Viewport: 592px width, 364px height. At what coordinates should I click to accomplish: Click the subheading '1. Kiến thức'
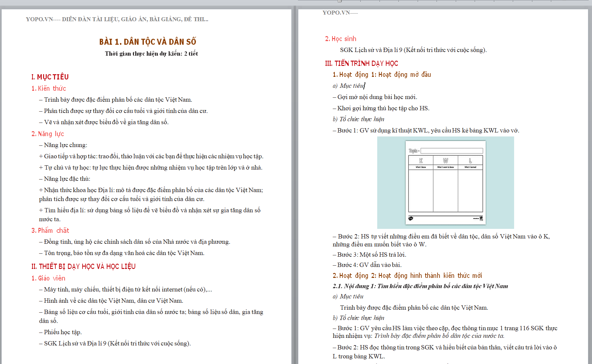click(49, 88)
